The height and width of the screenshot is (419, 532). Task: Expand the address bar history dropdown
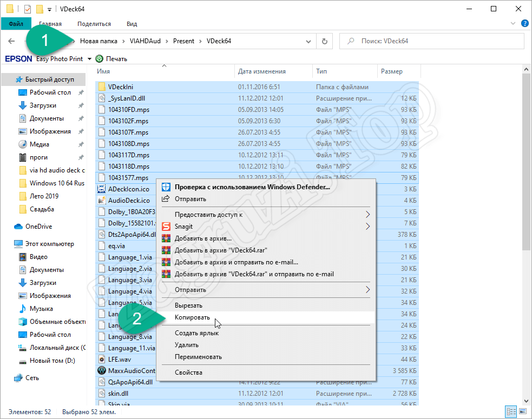click(x=308, y=41)
